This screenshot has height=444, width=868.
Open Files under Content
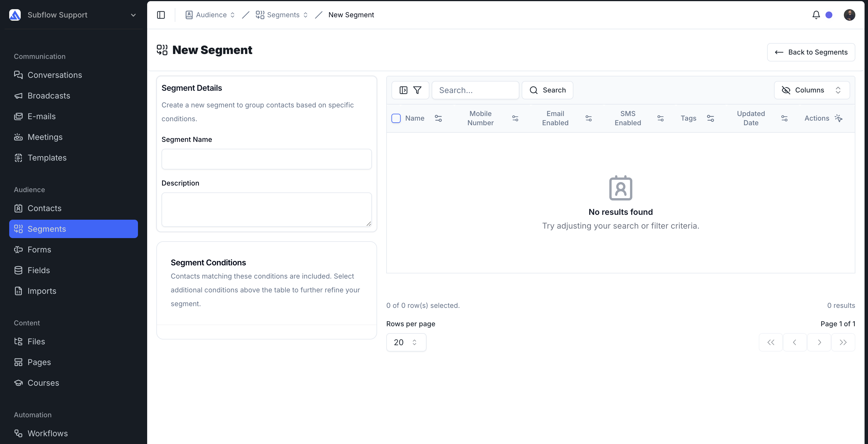click(x=74, y=342)
